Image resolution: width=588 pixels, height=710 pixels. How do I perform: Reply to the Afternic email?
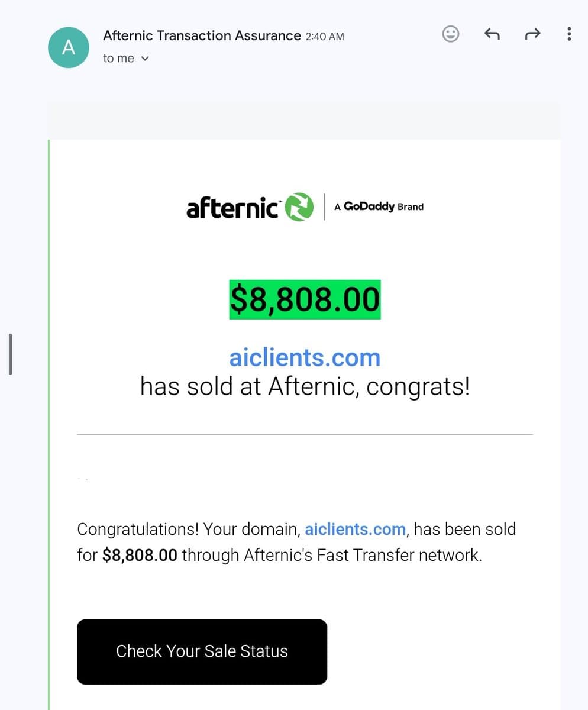pos(492,34)
